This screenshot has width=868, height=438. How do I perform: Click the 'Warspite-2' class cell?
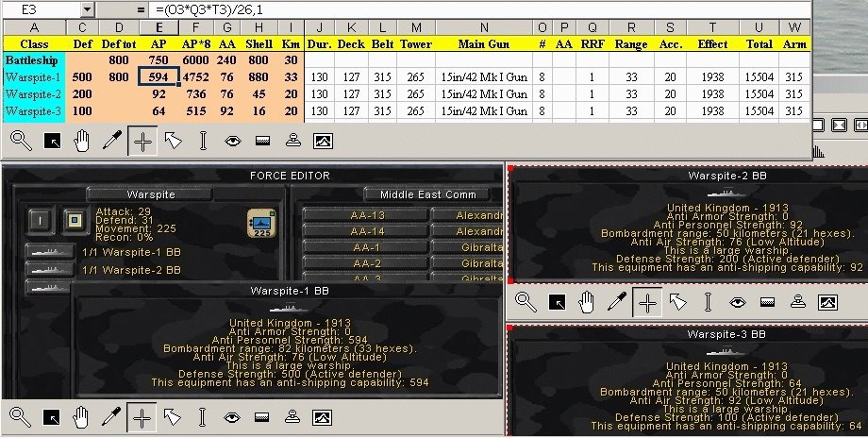(x=34, y=94)
